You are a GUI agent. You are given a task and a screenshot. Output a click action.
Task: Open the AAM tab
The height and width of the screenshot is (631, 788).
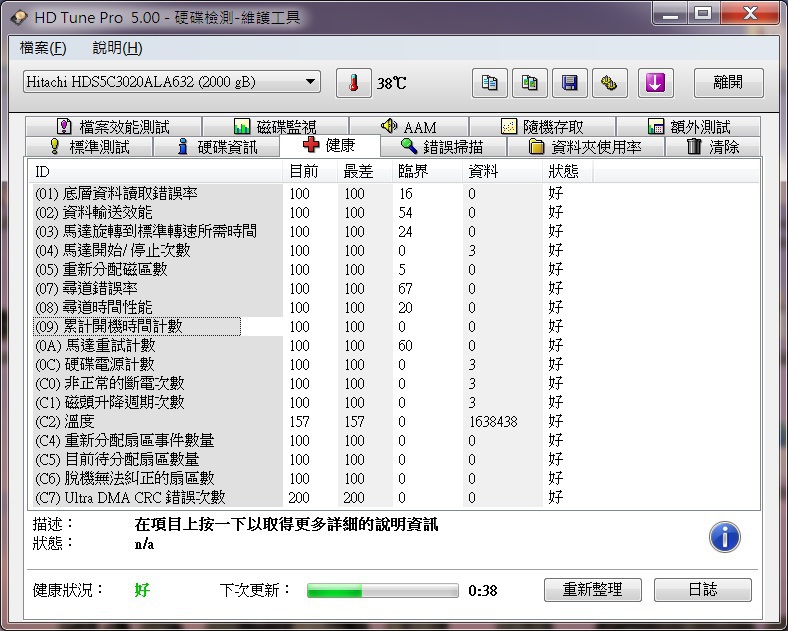coord(408,127)
